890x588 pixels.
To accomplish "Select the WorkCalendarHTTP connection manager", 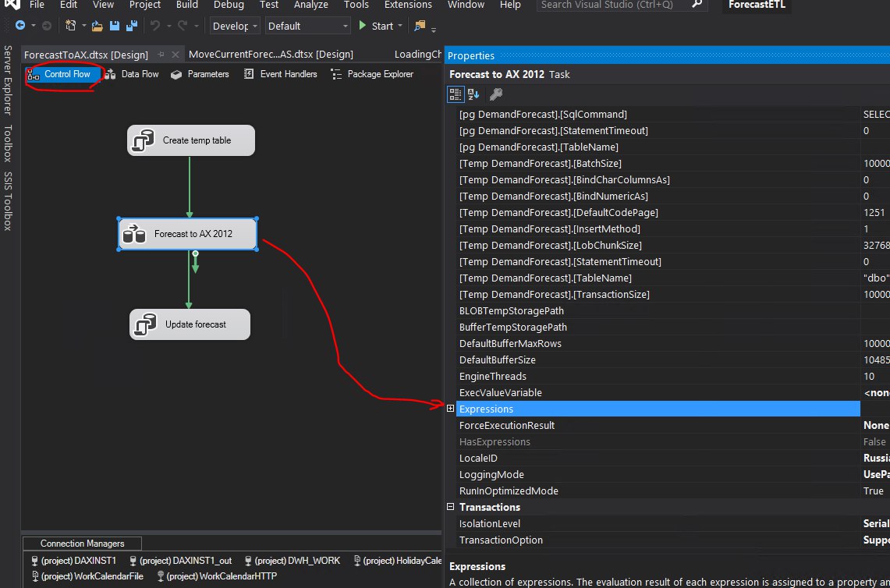I will click(216, 576).
